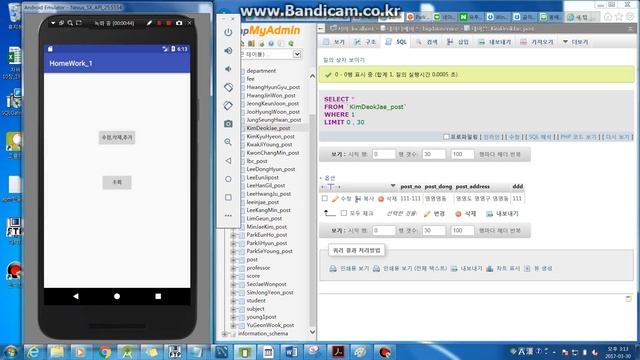Expand the score tree node
The image size is (640, 360).
[x=233, y=276]
